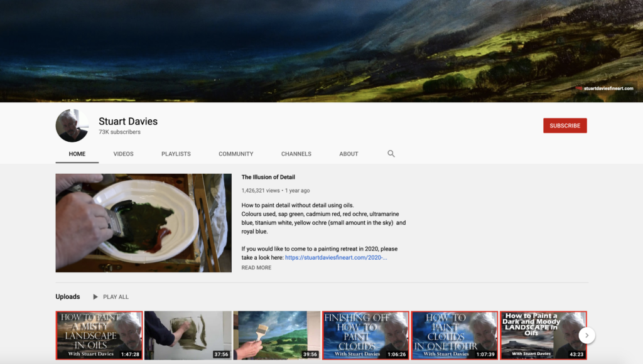Click the next arrow on the Uploads carousel
The height and width of the screenshot is (364, 643).
[x=586, y=335]
